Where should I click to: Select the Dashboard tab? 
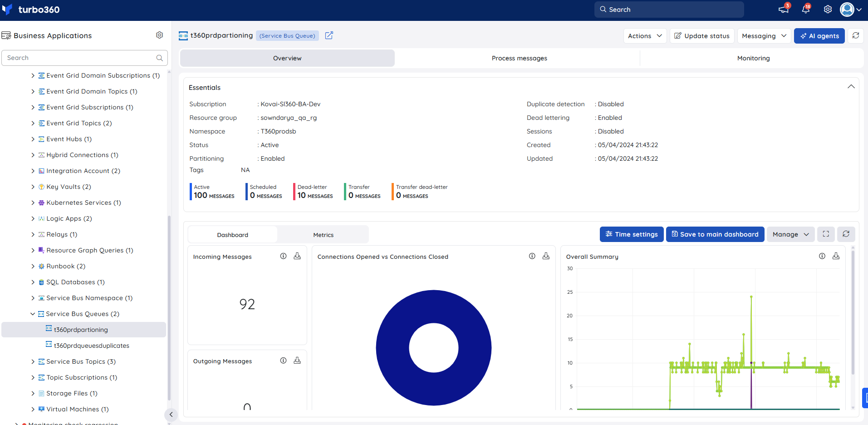[x=232, y=235]
